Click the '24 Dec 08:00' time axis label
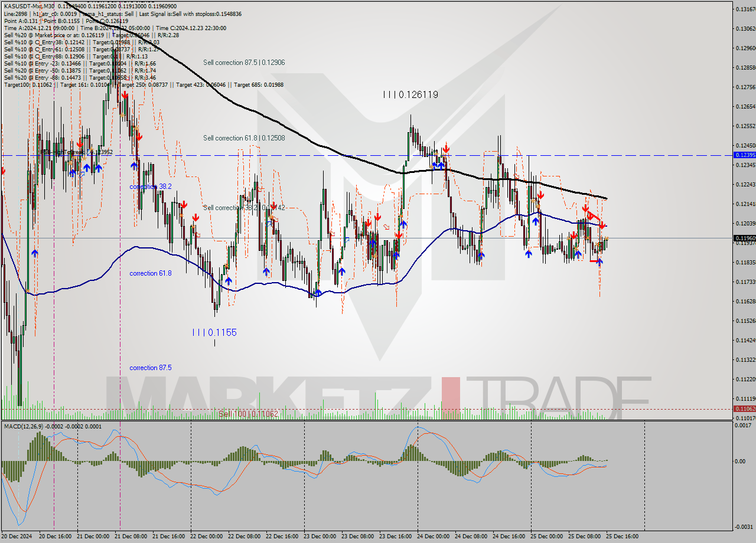 [471, 537]
